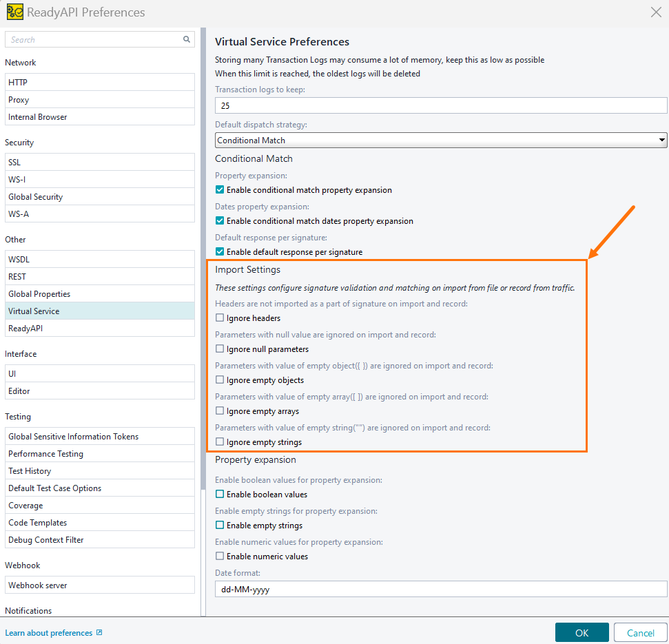The image size is (669, 644).
Task: Check Ignore empty strings
Action: [220, 442]
